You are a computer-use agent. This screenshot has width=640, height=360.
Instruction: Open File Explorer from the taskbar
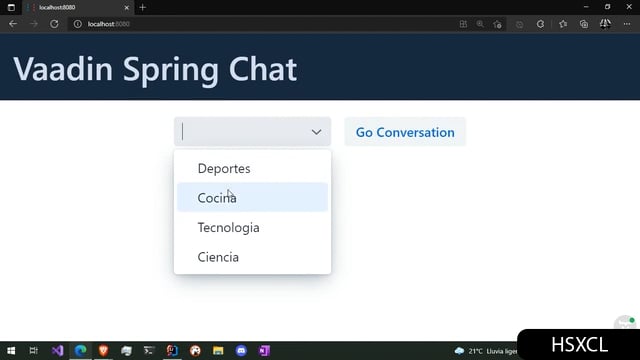click(x=218, y=351)
